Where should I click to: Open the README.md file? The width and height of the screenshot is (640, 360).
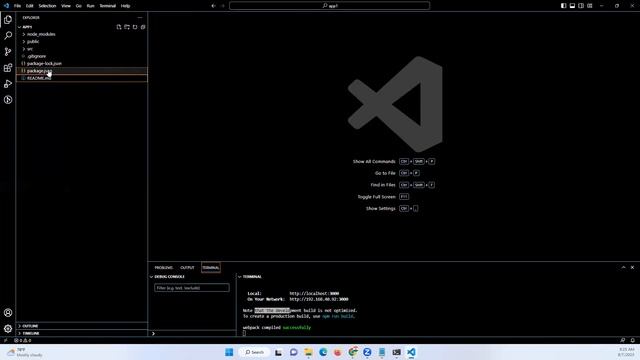(x=82, y=78)
